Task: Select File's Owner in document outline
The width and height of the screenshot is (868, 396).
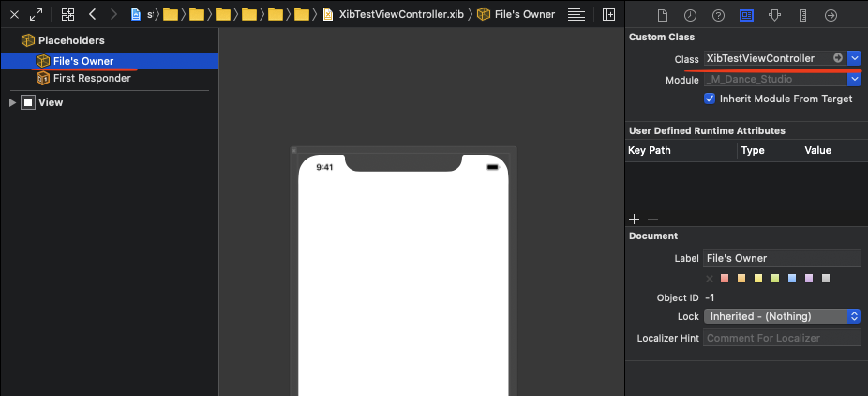Action: point(110,61)
